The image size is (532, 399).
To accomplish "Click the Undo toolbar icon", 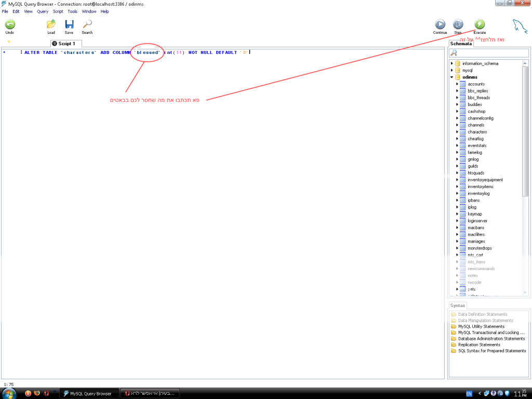I will click(x=10, y=24).
